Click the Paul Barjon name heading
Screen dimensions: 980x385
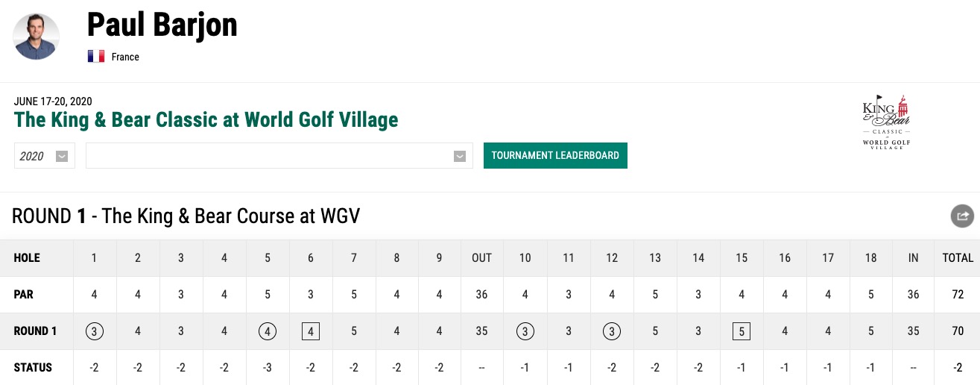tap(162, 25)
